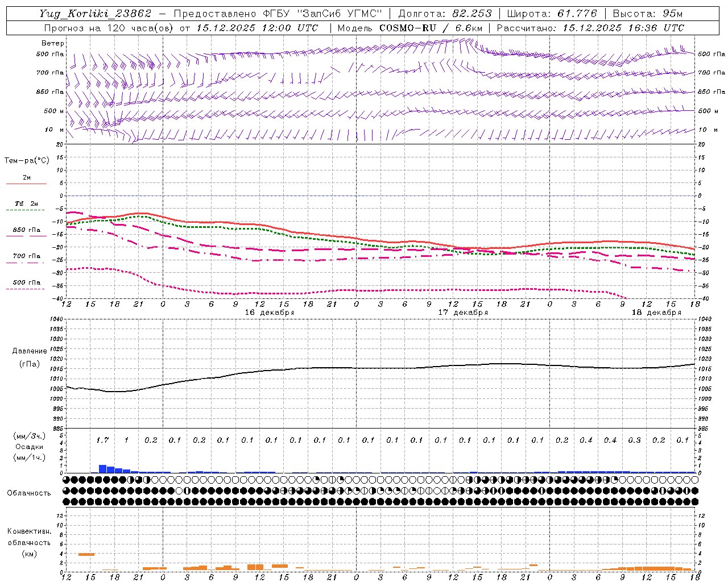Click the Давление pressure panel label
The width and height of the screenshot is (728, 582).
pos(30,351)
